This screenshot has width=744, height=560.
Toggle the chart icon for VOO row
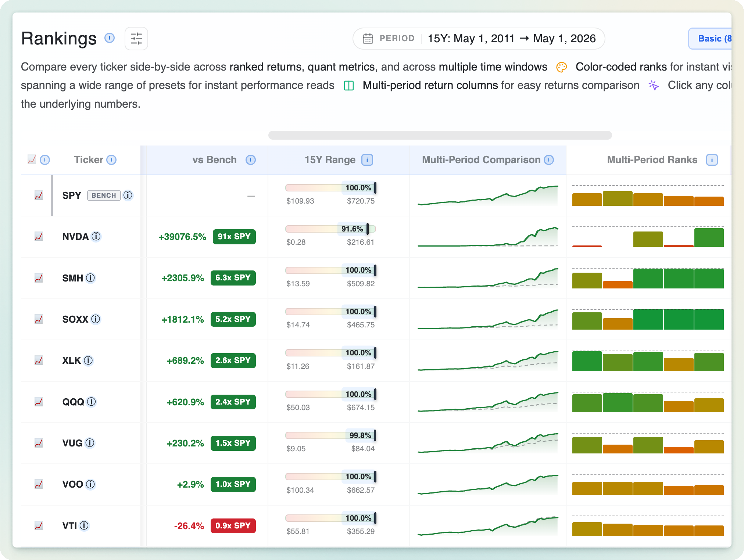[x=39, y=484]
